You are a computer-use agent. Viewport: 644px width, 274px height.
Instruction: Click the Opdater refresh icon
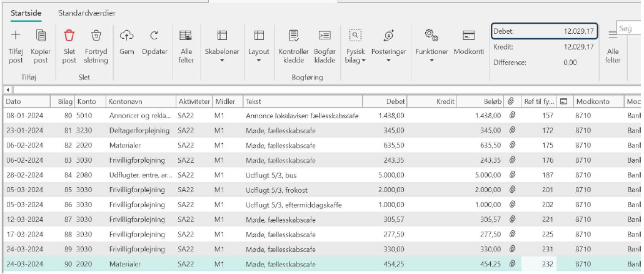[154, 35]
